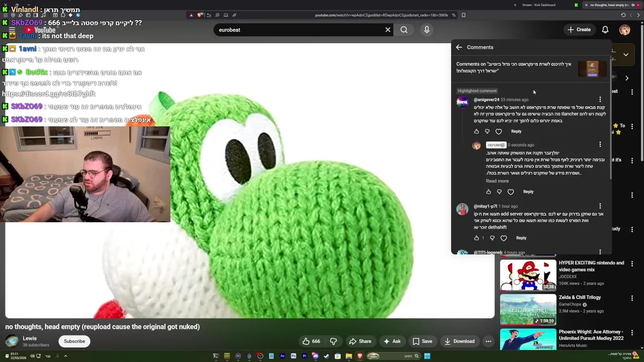Image resolution: width=644 pixels, height=362 pixels.
Task: Open the system volume icon in the tray
Action: 32,356
